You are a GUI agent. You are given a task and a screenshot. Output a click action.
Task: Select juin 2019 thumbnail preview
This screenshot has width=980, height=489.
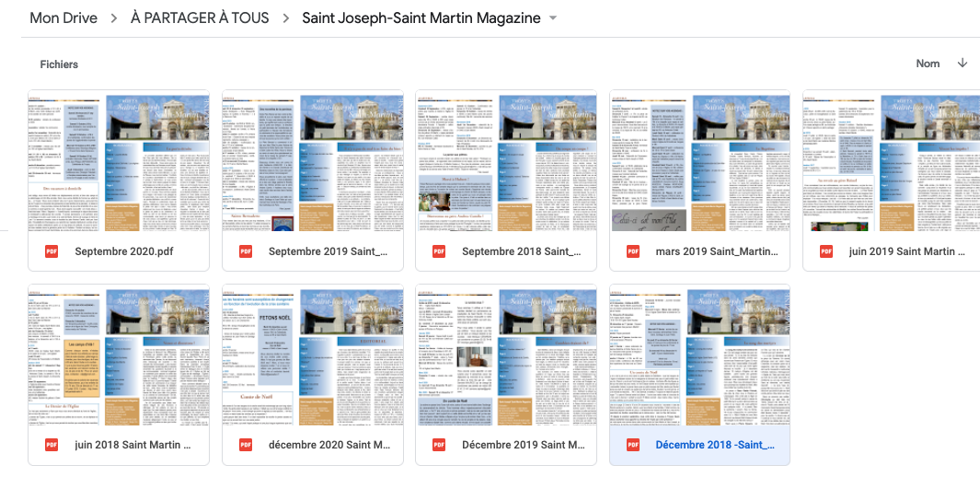coord(892,161)
